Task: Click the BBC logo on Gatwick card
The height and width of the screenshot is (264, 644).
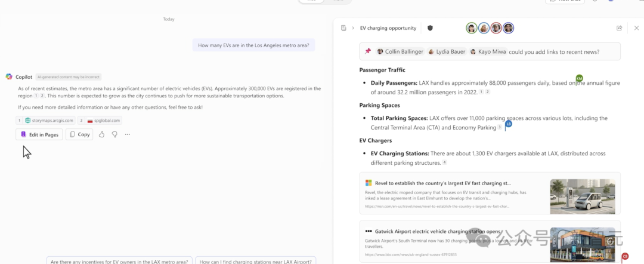Action: point(369,232)
